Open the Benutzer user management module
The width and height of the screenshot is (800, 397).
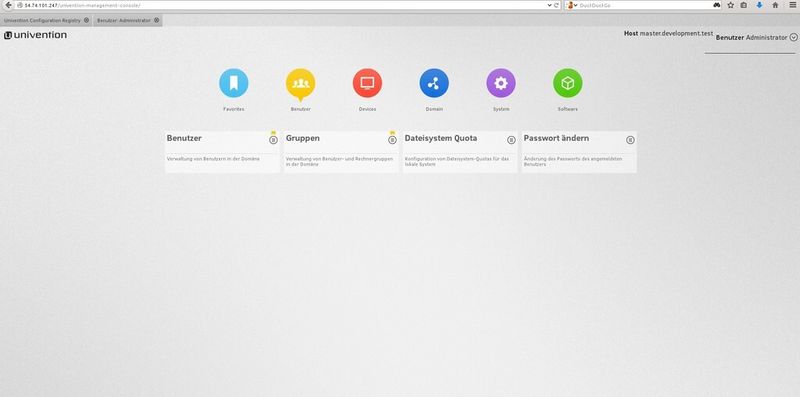(x=222, y=152)
